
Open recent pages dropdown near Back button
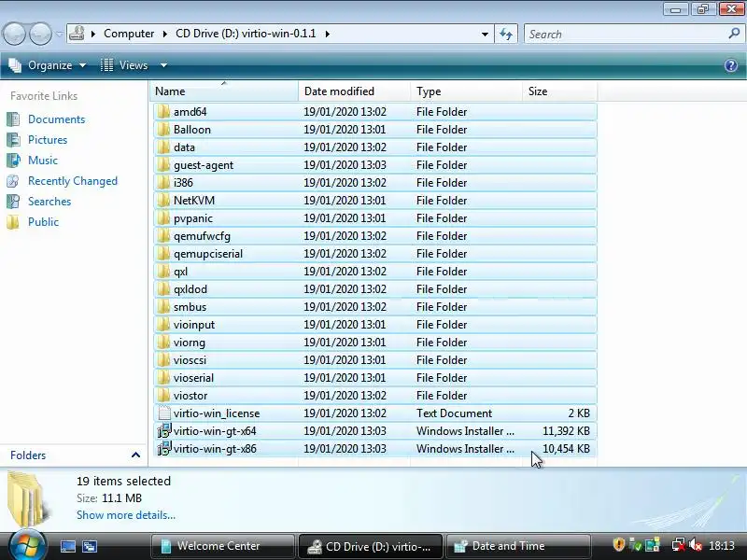[59, 34]
